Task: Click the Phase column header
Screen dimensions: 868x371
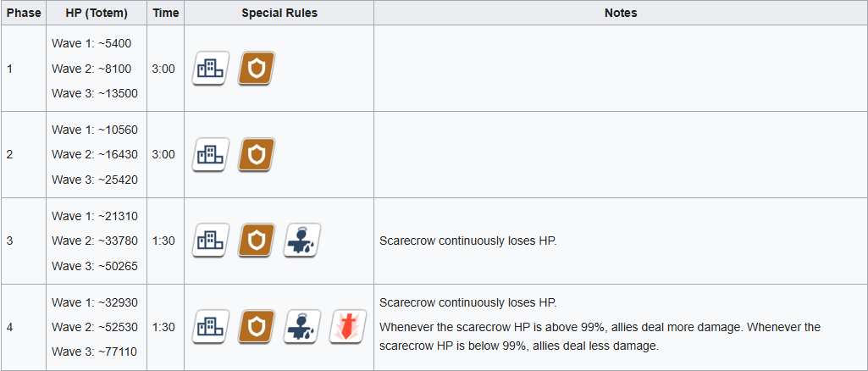Action: click(24, 13)
